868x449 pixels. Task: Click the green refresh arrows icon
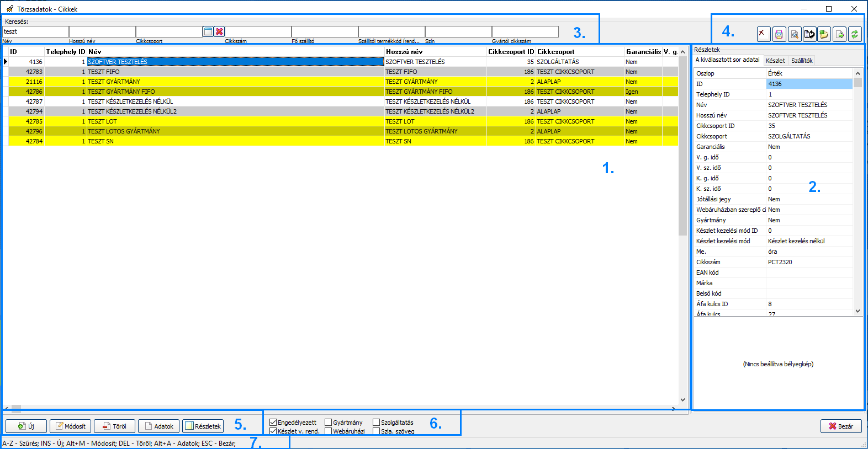[855, 34]
